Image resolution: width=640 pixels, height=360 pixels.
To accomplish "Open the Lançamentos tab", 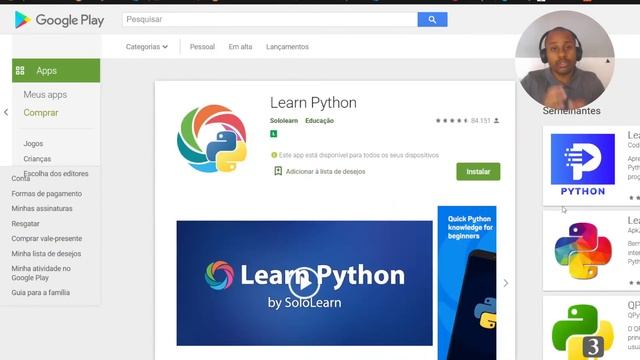I will click(x=287, y=47).
